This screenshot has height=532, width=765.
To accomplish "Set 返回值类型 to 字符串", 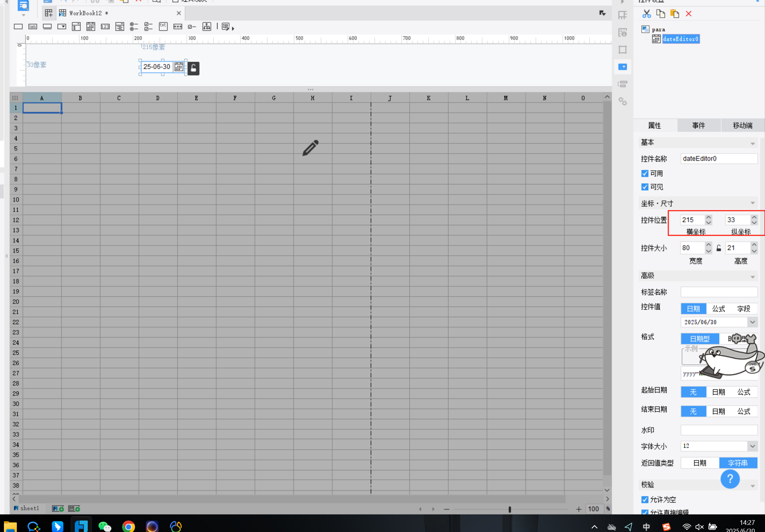I will click(738, 463).
